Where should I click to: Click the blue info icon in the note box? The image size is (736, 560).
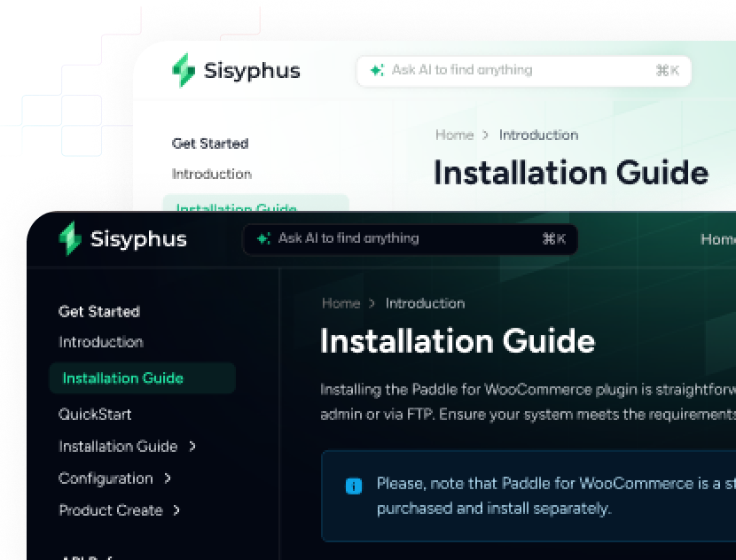354,486
